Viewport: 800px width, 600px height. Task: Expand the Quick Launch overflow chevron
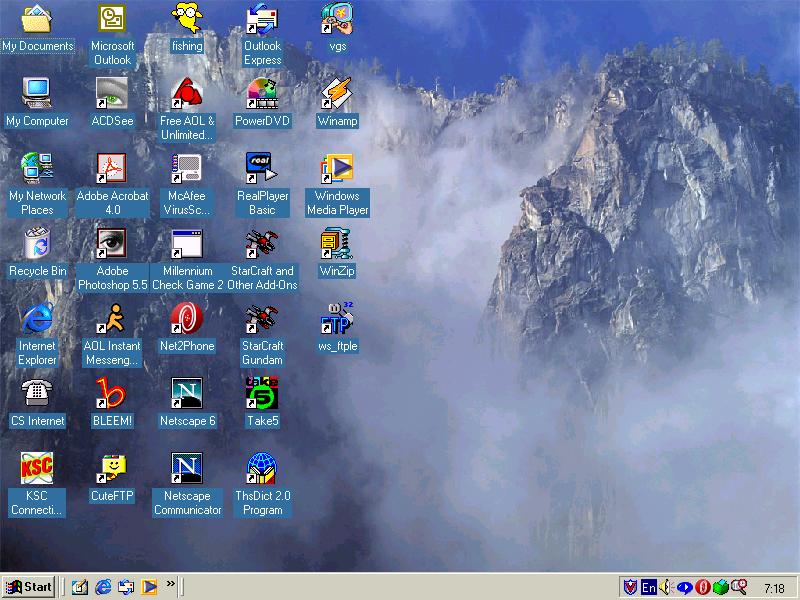click(x=170, y=583)
